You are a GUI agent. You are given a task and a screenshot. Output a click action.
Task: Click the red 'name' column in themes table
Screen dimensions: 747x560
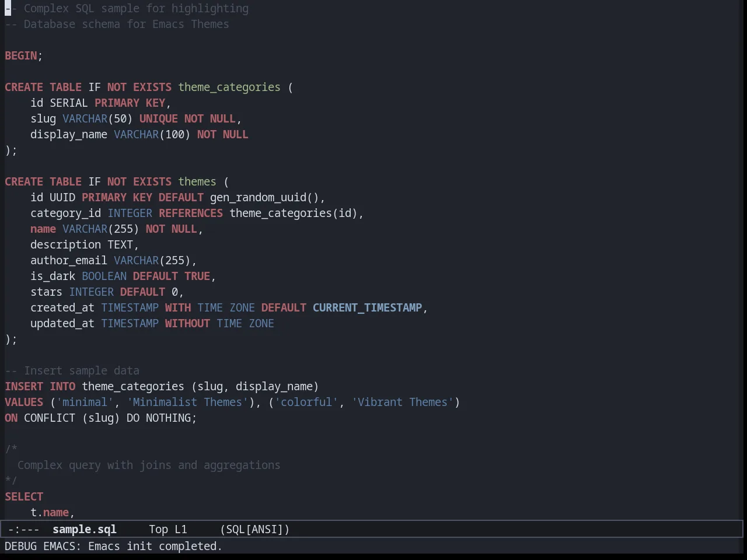tap(43, 229)
